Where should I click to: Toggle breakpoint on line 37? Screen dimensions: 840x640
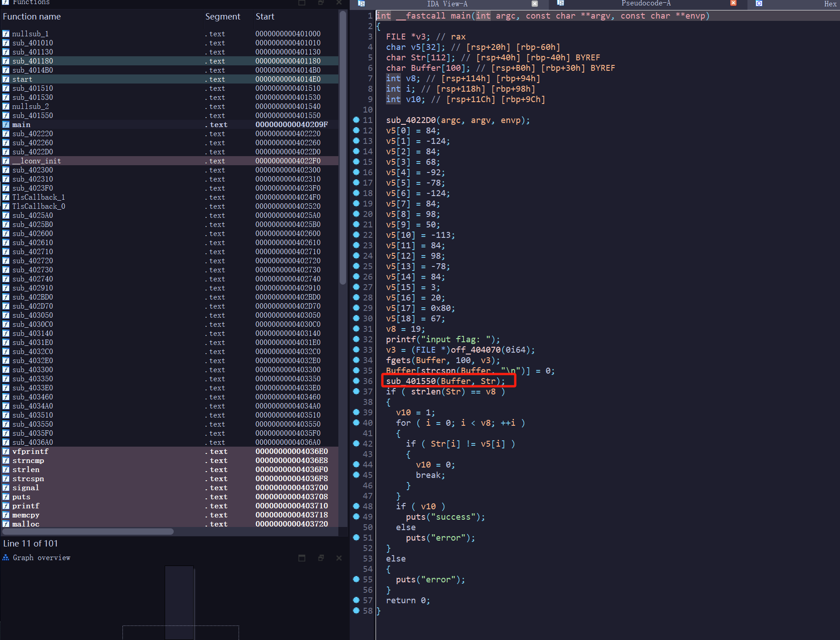[x=356, y=391]
